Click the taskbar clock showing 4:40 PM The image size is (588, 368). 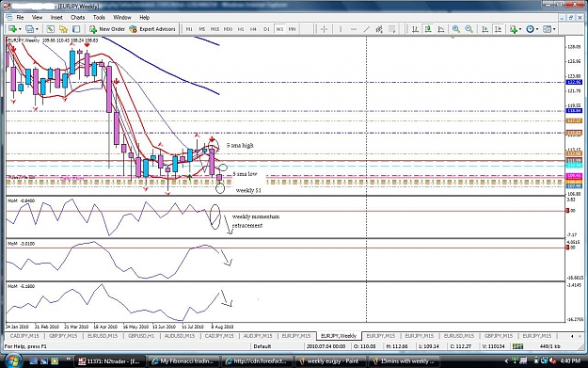570,360
